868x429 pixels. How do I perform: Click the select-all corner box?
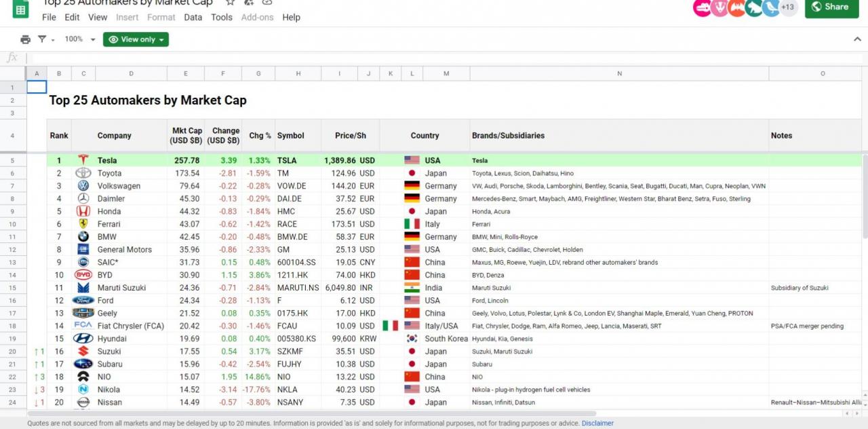tap(13, 73)
